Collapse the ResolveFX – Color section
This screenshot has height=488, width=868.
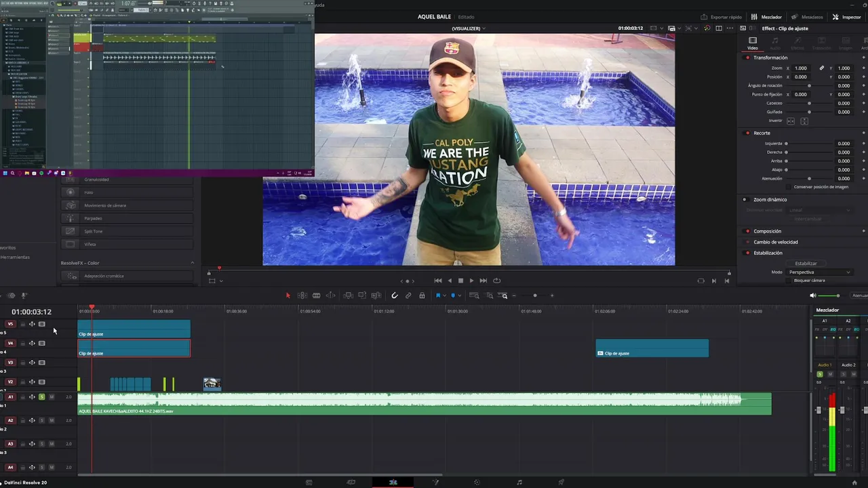(x=192, y=263)
